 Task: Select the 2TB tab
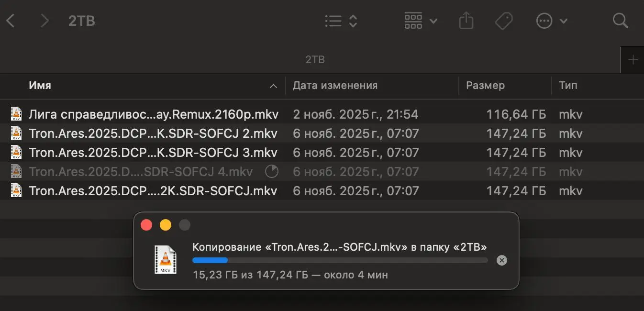tap(315, 60)
